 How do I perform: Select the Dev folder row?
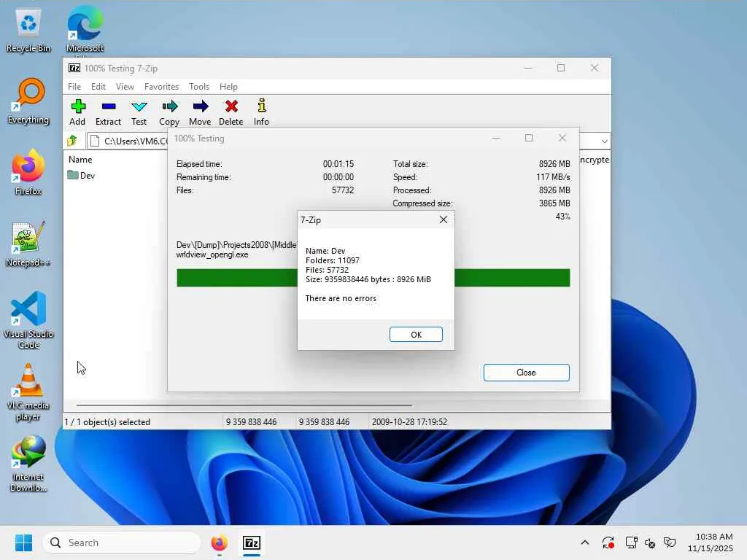point(82,175)
